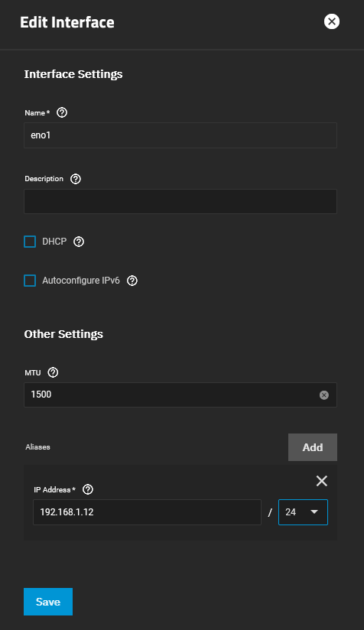This screenshot has height=630, width=364.
Task: View help for Autoconfigure IPv6
Action: pyautogui.click(x=132, y=281)
